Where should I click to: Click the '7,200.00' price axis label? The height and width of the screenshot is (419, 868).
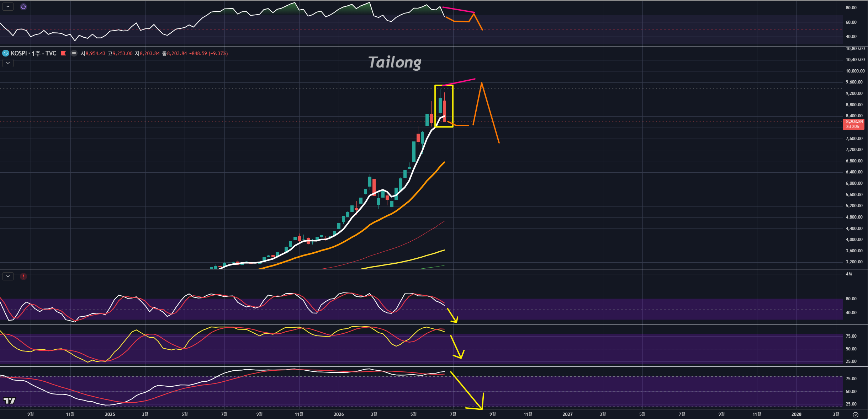coord(854,150)
